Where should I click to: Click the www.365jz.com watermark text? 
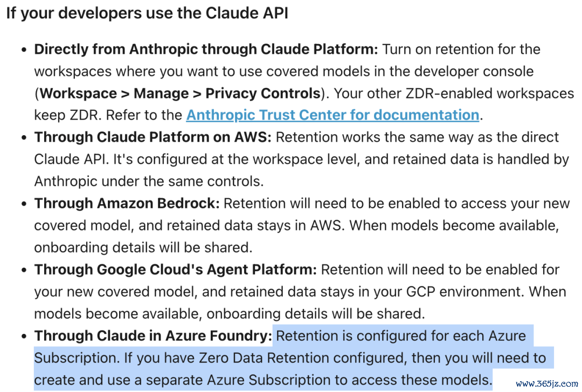pyautogui.click(x=547, y=383)
